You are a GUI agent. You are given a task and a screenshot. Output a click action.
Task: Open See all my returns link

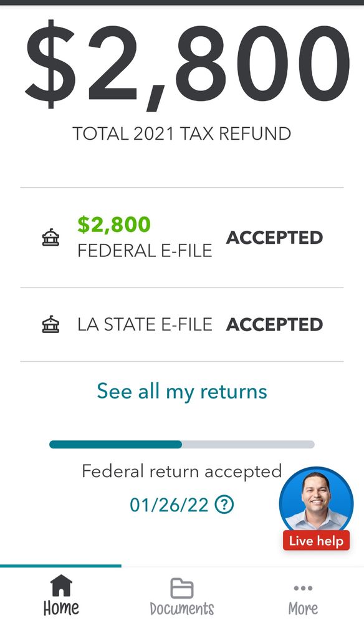(x=182, y=392)
